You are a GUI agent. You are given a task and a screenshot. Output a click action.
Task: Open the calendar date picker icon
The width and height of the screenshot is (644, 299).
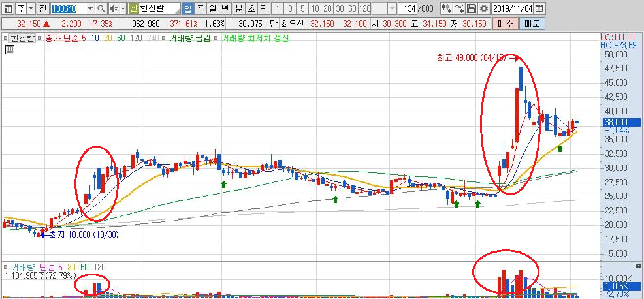[x=540, y=8]
